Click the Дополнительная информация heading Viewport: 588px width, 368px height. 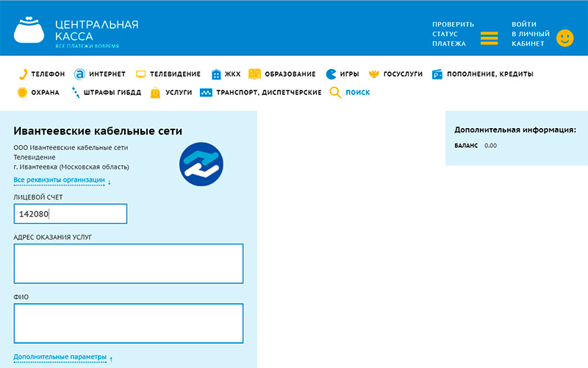515,130
